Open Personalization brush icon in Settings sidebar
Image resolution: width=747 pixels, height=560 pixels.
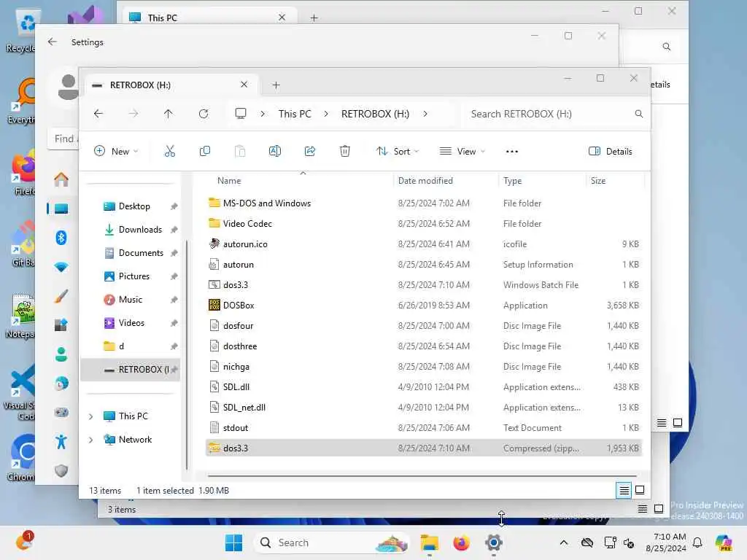pos(61,296)
